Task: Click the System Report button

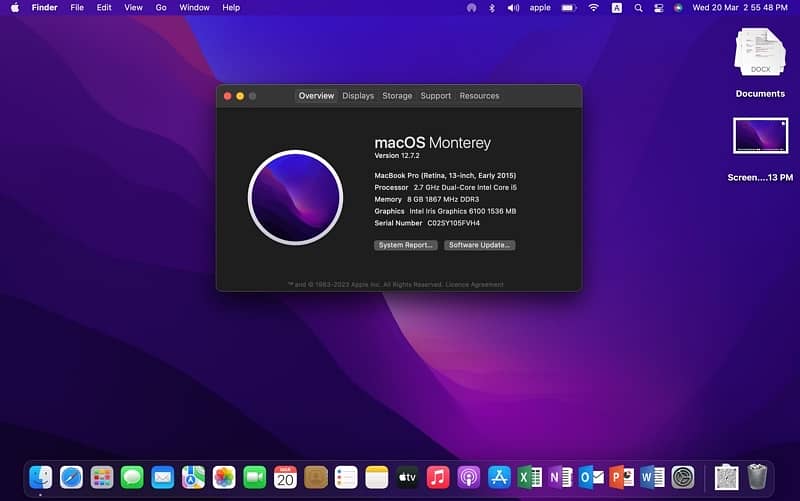Action: coord(406,245)
